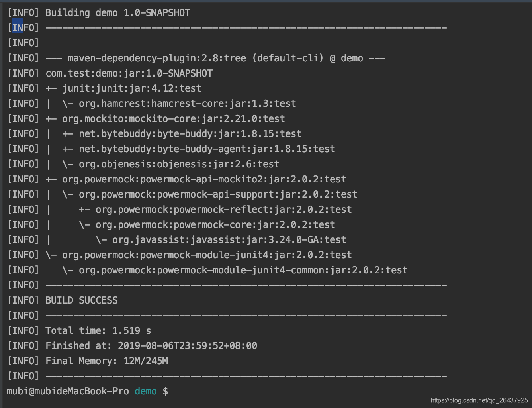Click the org.hamcrest:hamcrest-core:jar:1.3:test entry
The image size is (532, 408).
188,104
